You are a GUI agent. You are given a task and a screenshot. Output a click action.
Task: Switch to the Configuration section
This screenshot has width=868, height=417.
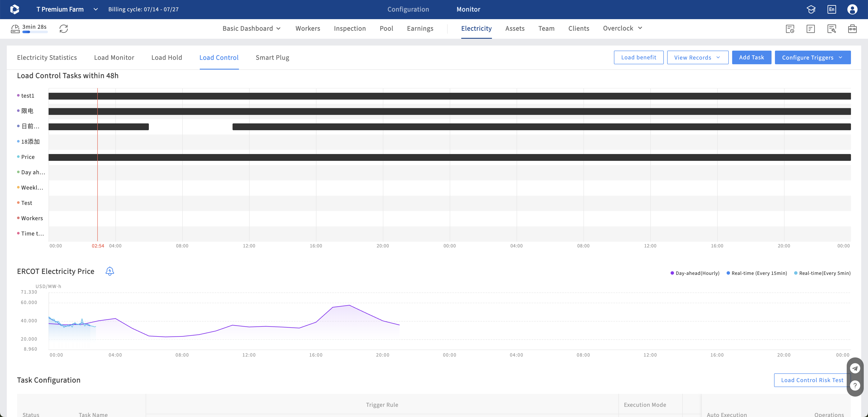point(408,9)
